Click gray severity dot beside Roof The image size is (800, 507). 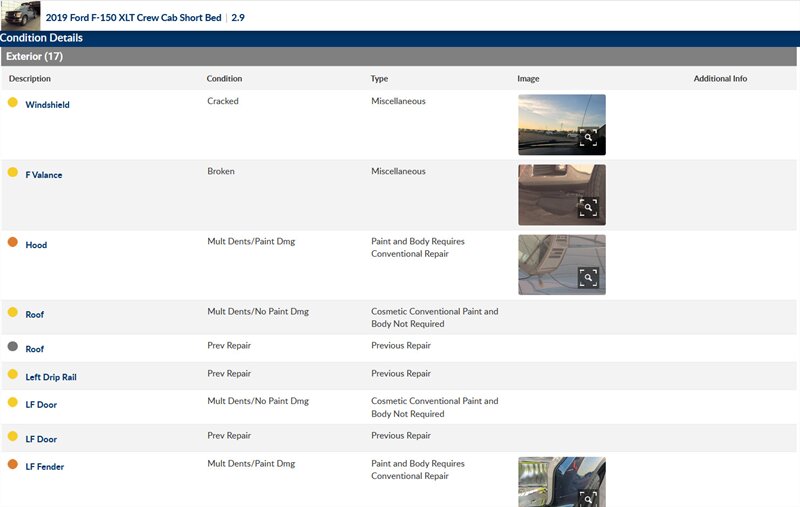[x=13, y=346]
